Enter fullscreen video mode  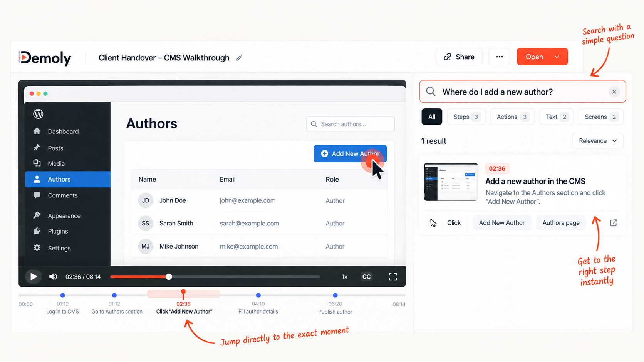(392, 277)
